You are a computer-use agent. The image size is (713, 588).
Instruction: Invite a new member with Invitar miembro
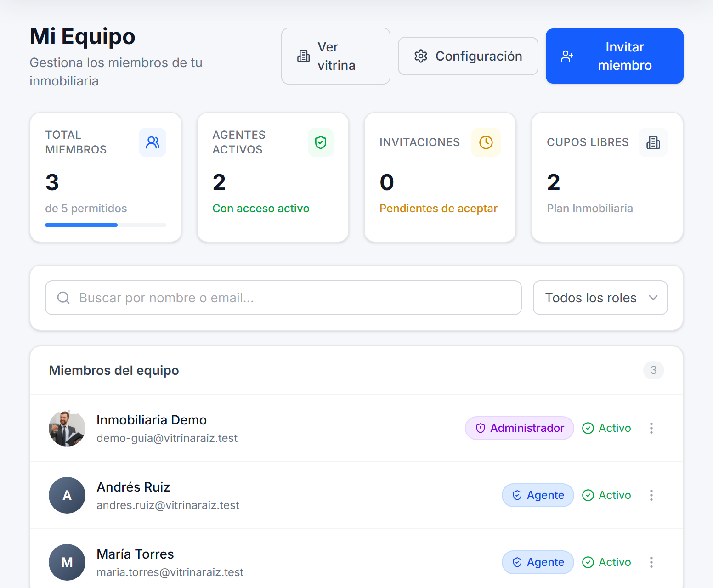pyautogui.click(x=615, y=56)
